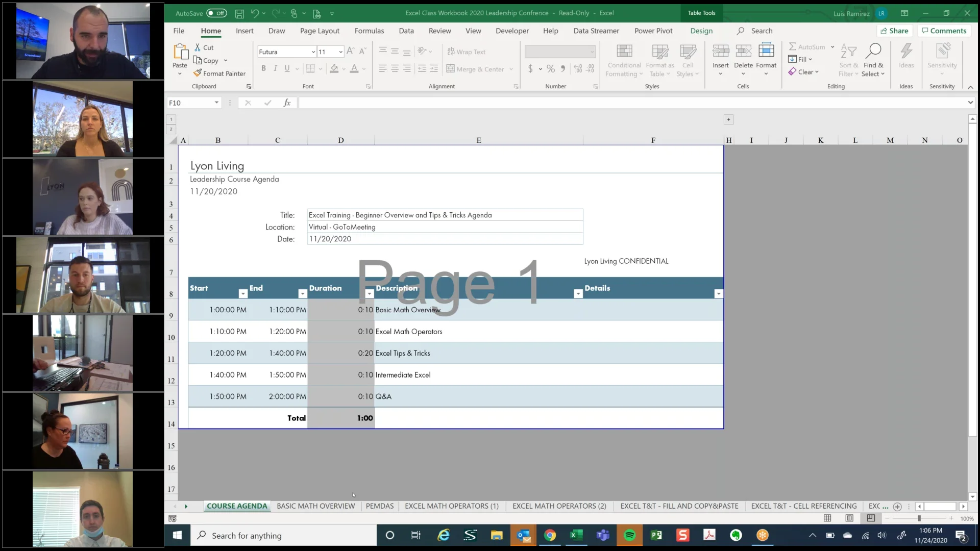This screenshot has height=551, width=980.
Task: Click the Cut scissors icon
Action: click(198, 47)
